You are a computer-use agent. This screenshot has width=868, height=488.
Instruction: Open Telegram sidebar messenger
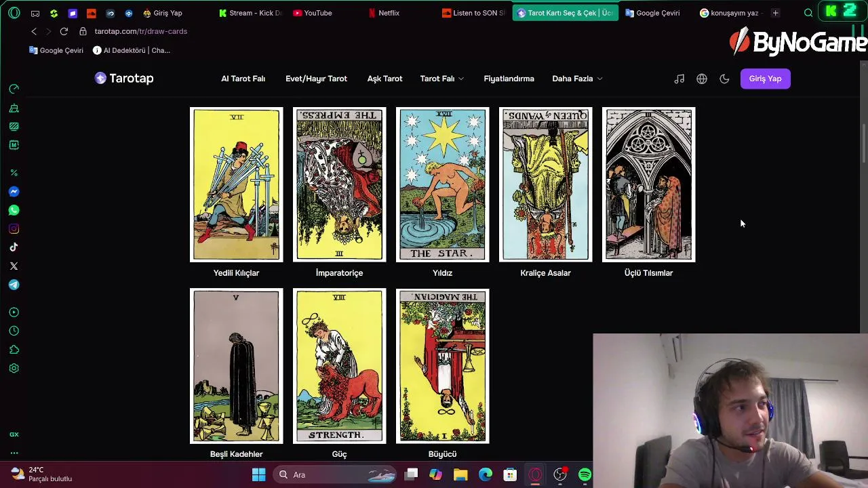14,285
